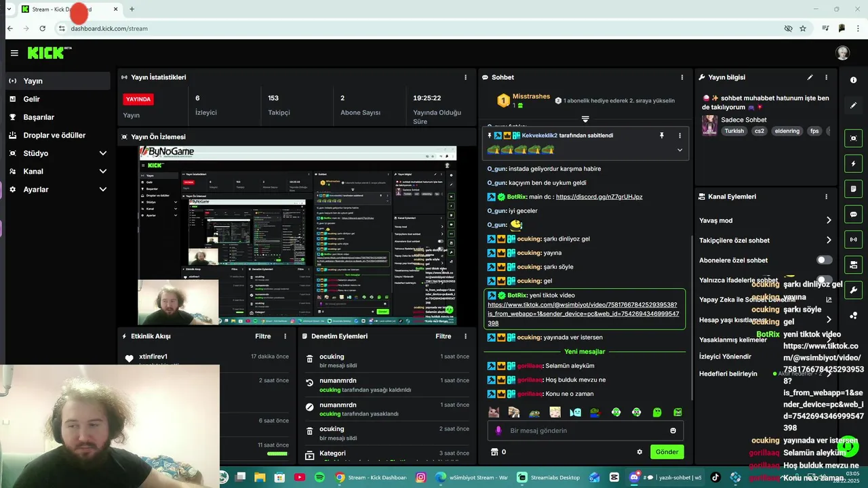Viewport: 868px width, 488px height.
Task: Open Yavaş mod settings arrow
Action: click(828, 220)
